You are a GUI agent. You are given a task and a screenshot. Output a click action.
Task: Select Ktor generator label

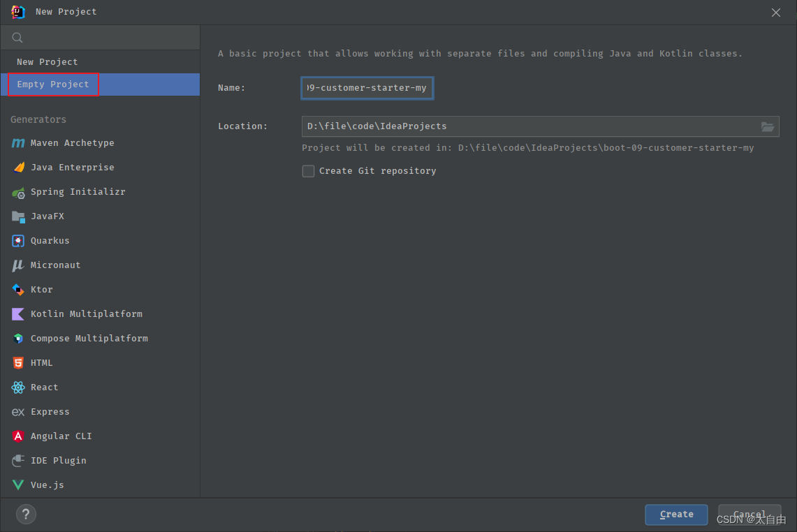click(42, 290)
